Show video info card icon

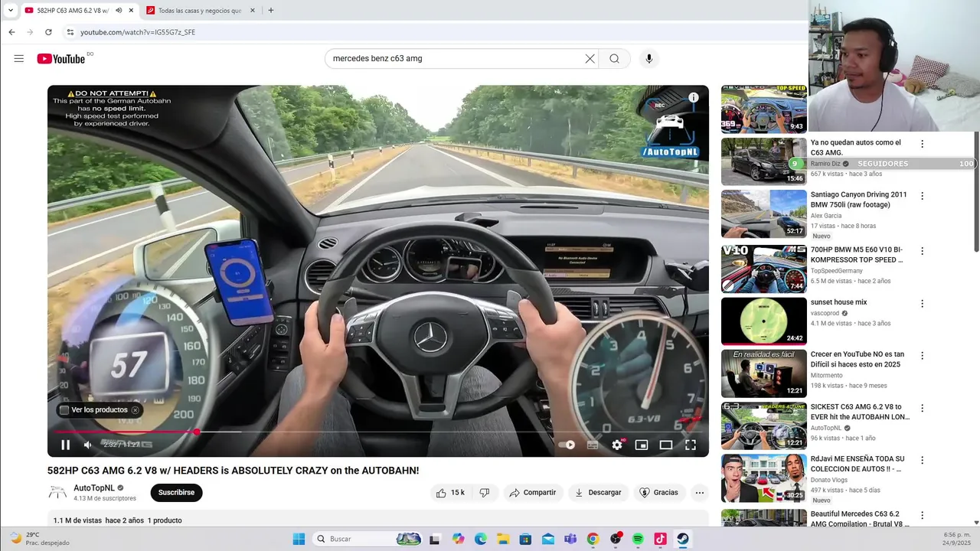[x=693, y=97]
